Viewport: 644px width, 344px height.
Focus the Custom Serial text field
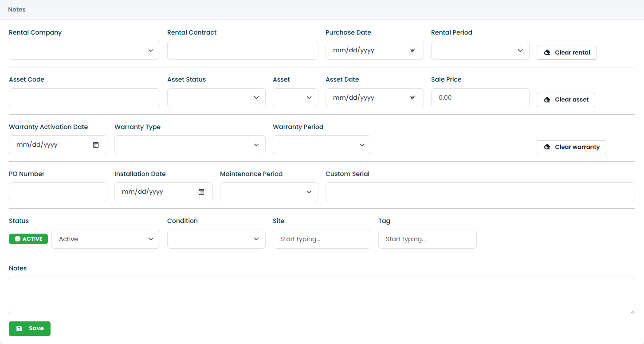pyautogui.click(x=480, y=192)
